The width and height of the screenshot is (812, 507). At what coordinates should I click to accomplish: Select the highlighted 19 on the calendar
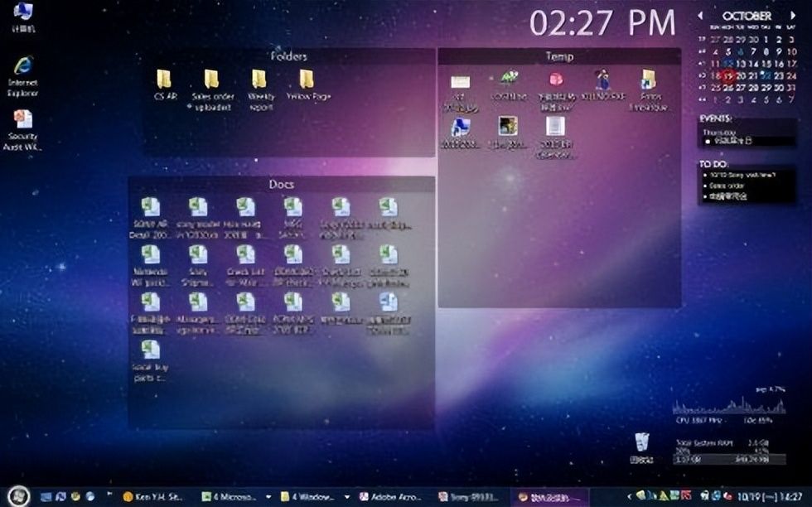[x=727, y=76]
